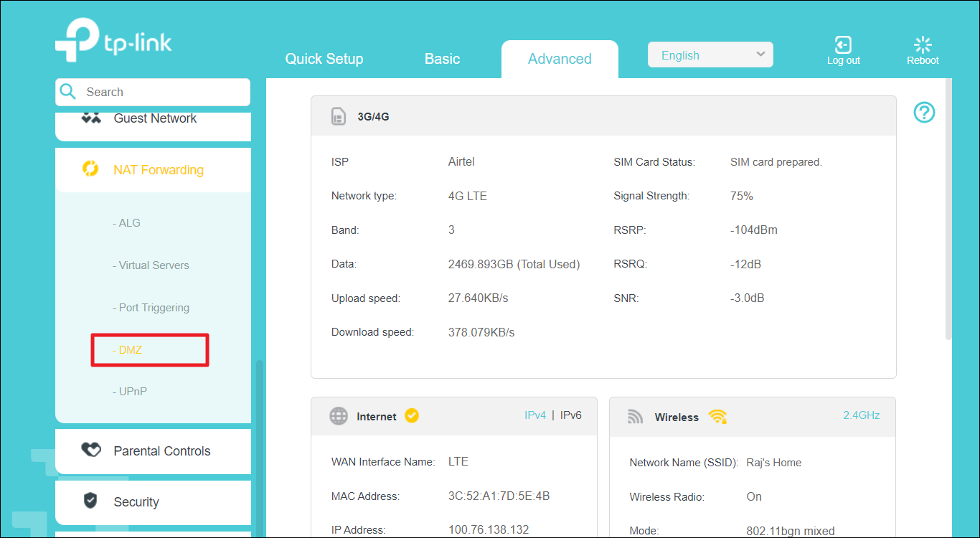Click the Reboot icon
980x538 pixels.
coord(923,44)
